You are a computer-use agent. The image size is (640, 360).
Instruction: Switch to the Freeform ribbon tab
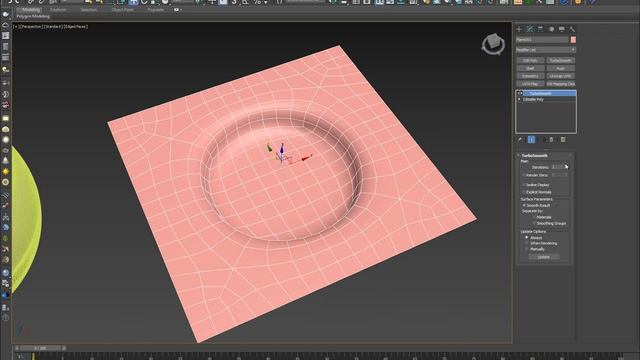coord(58,10)
